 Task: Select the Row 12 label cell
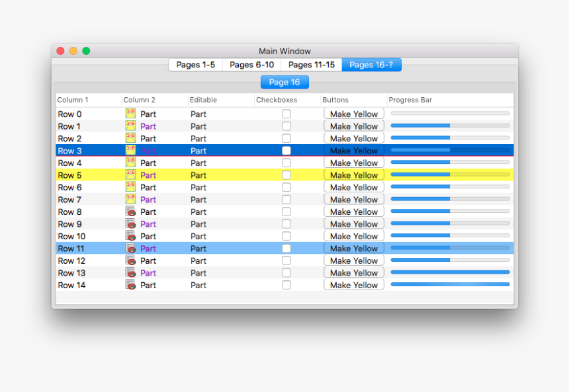click(x=71, y=260)
